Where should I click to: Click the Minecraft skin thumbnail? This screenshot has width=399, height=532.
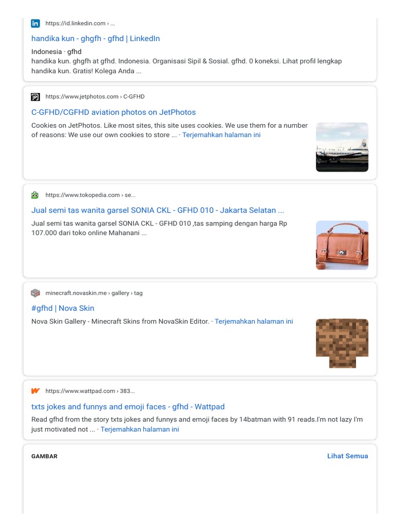coord(342,343)
